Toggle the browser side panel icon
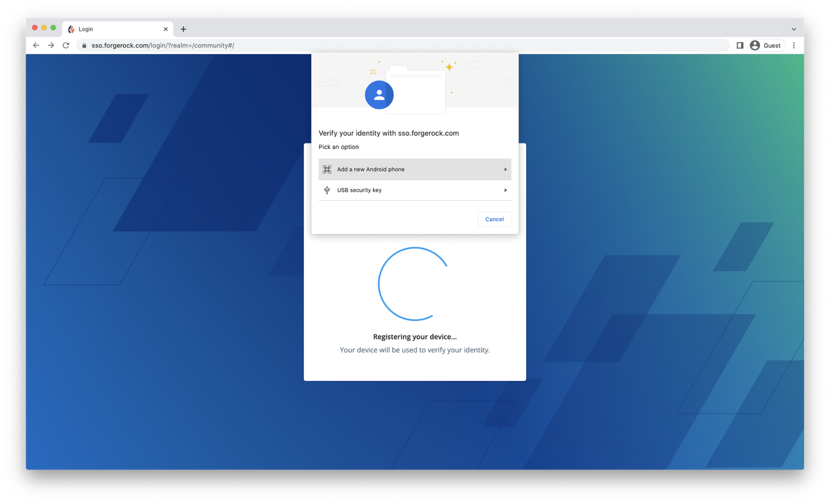The width and height of the screenshot is (830, 504). coord(740,46)
